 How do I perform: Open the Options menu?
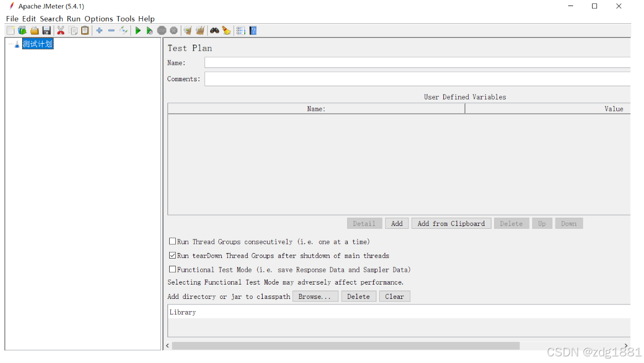pos(98,18)
